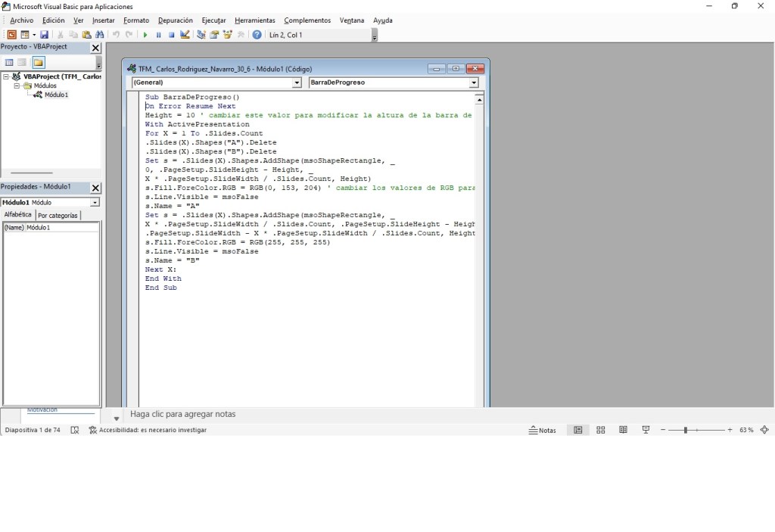Switch to the slide sorter view in status bar
Screen dimensions: 775x532
(x=600, y=430)
